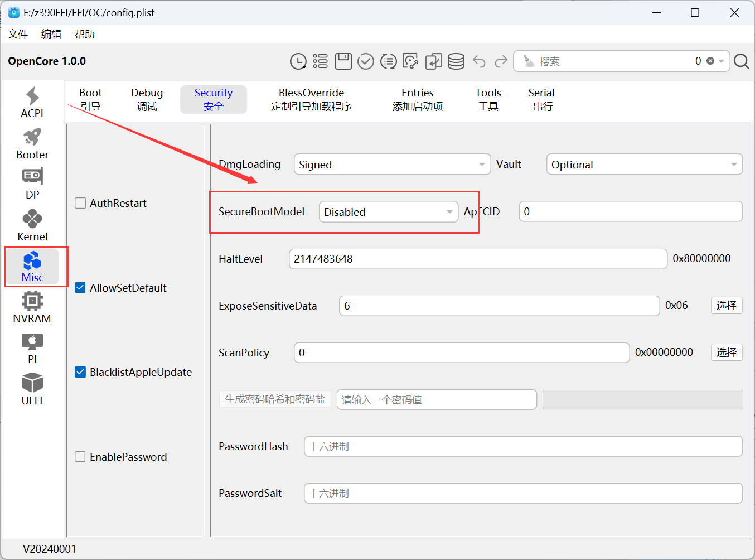Open the DmgLoading Signed dropdown

pyautogui.click(x=392, y=165)
